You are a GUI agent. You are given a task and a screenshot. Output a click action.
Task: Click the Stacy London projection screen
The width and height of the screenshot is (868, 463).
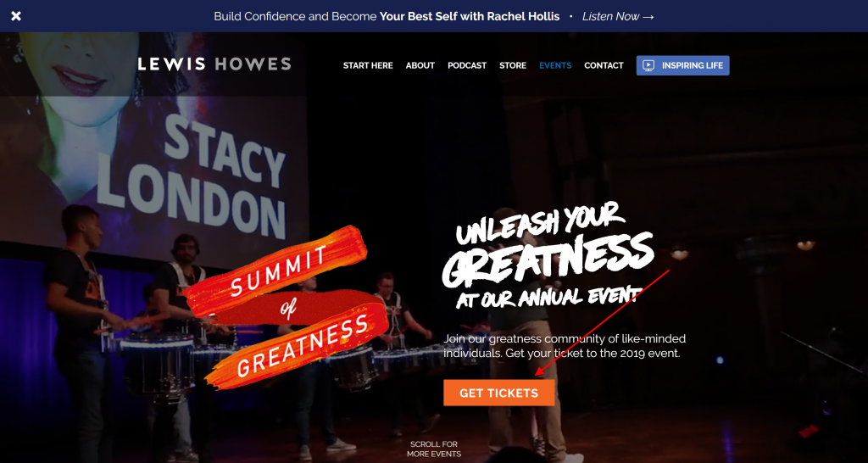[154, 144]
